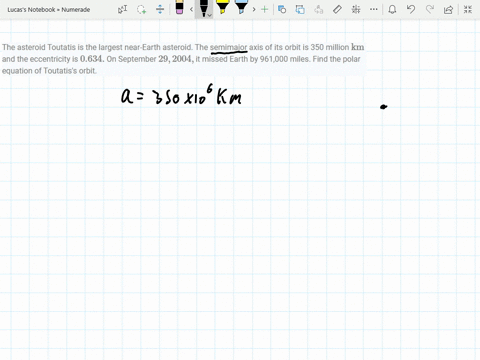Open the notifications bell
The width and height of the screenshot is (480, 360).
[x=392, y=9]
